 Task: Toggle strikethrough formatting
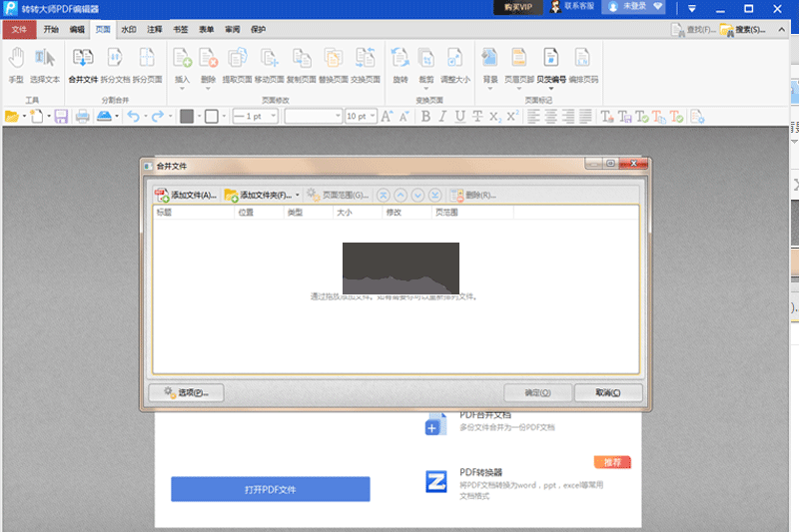pyautogui.click(x=477, y=117)
